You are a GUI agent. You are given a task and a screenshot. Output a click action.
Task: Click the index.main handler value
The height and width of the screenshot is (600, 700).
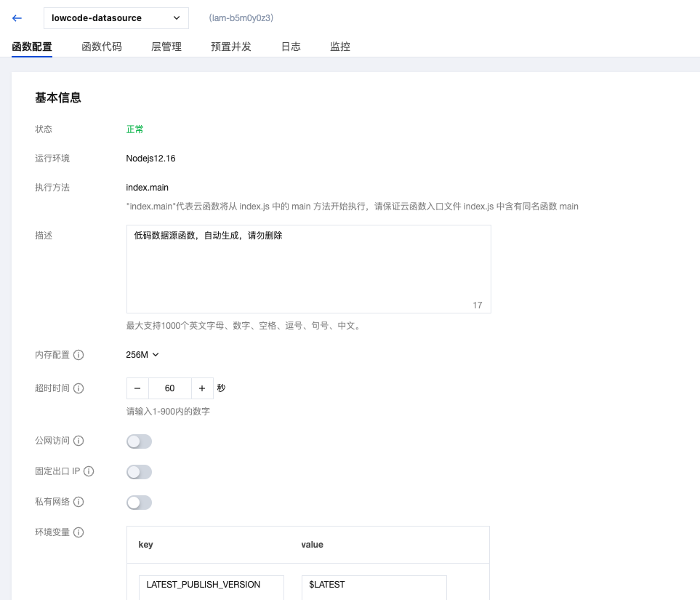coord(148,187)
